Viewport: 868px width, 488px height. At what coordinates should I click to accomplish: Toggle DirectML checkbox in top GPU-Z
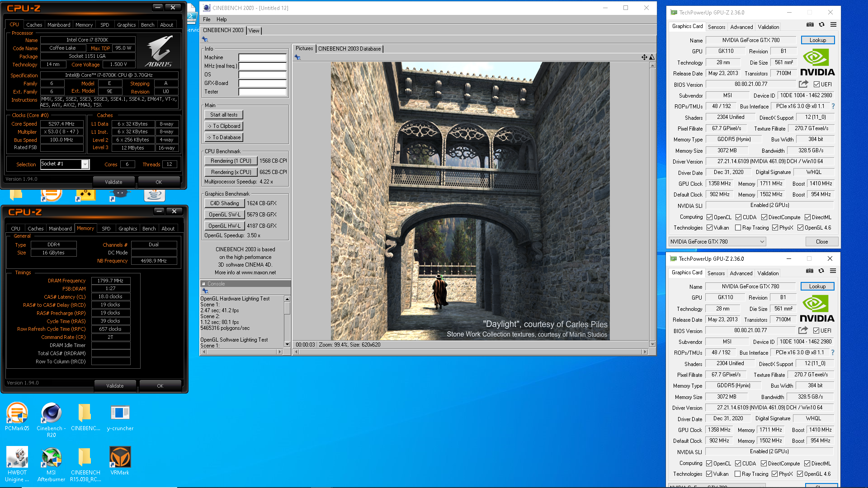[x=807, y=217]
